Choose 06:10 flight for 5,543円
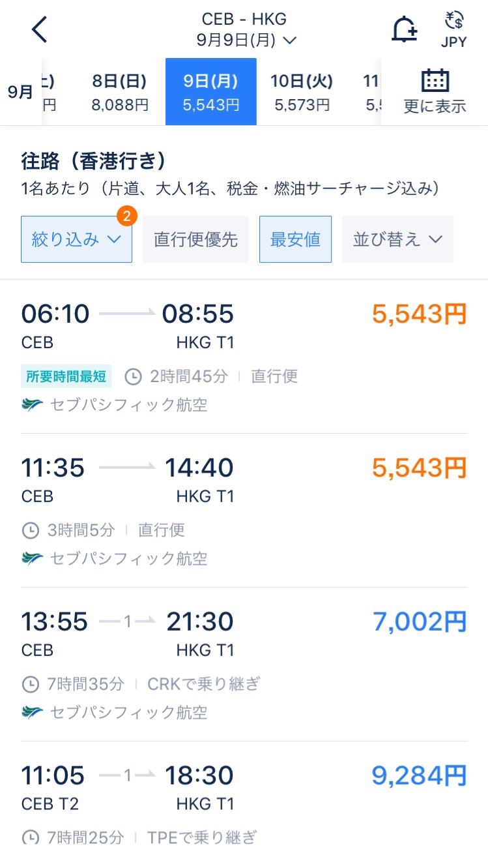Screen dimensions: 488x868 [244, 357]
